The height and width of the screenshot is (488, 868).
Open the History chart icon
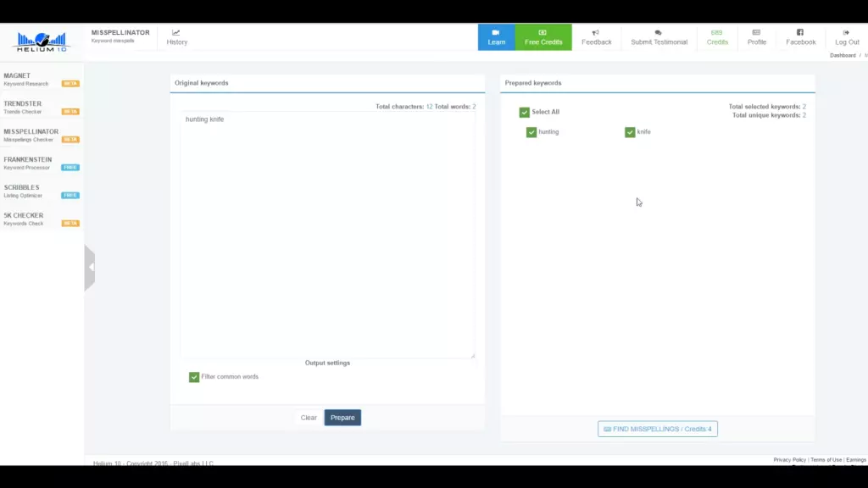click(176, 33)
